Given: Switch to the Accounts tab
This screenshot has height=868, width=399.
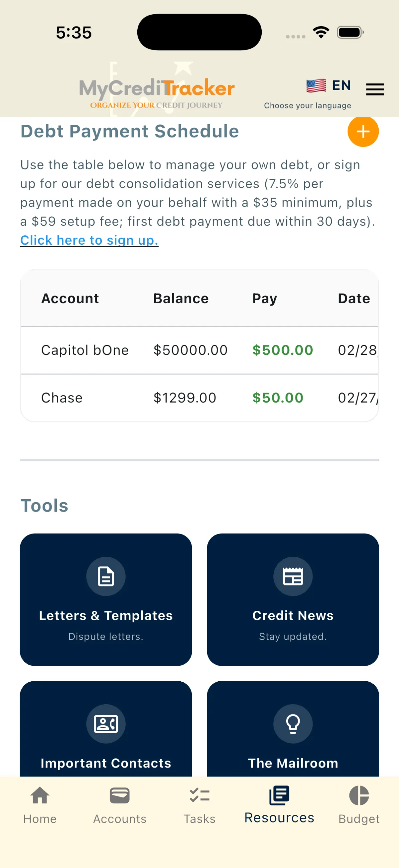Looking at the screenshot, I should click(119, 805).
